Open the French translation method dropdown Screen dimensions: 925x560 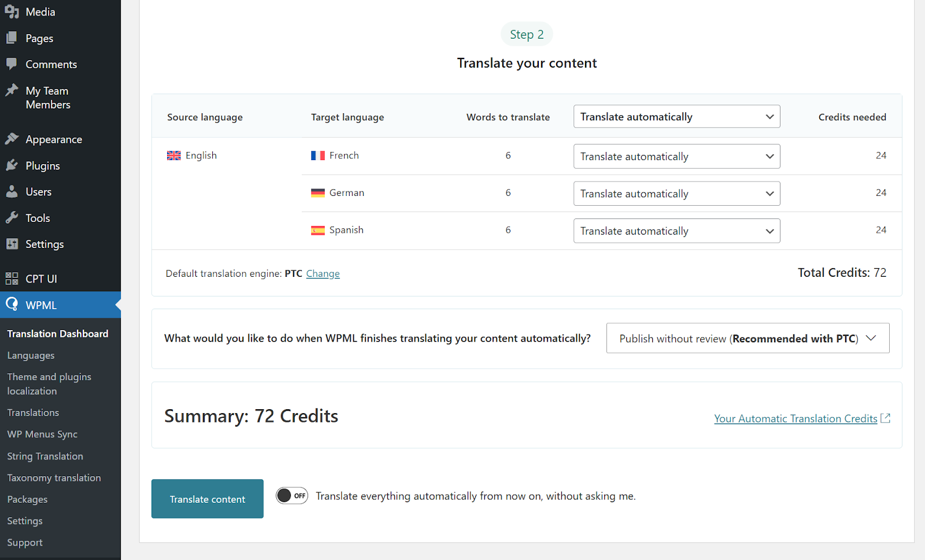point(676,157)
